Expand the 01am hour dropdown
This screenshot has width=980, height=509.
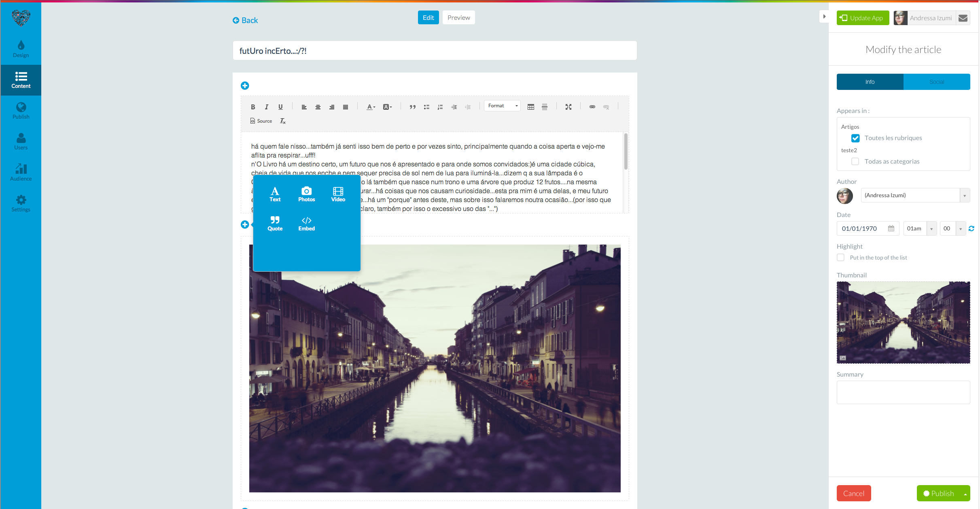click(919, 229)
